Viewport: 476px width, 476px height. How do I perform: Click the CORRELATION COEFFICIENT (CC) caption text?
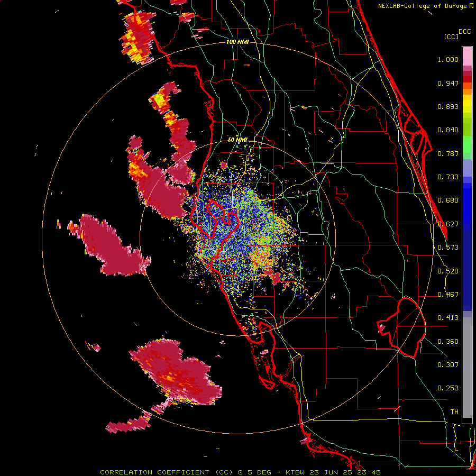tap(167, 472)
